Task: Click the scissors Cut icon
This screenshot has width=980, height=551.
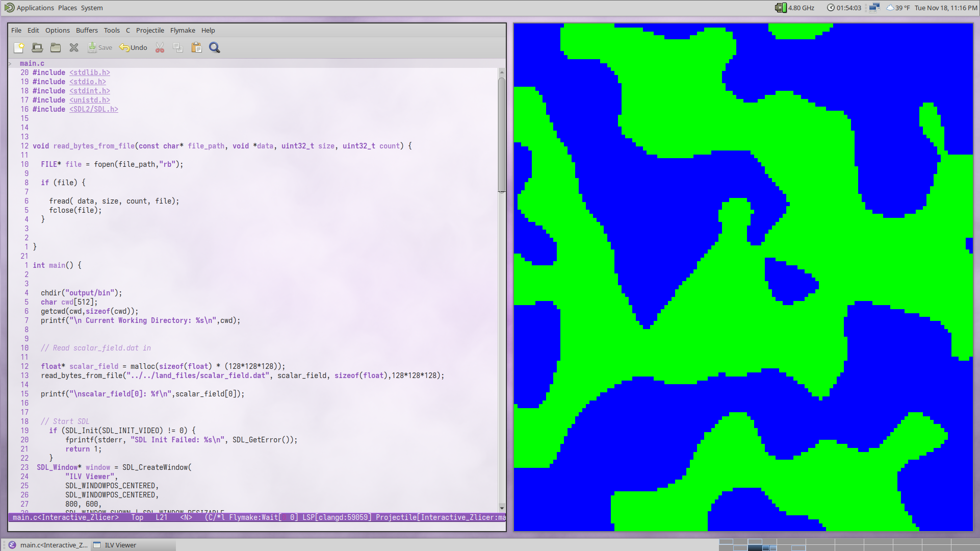Action: (x=160, y=47)
